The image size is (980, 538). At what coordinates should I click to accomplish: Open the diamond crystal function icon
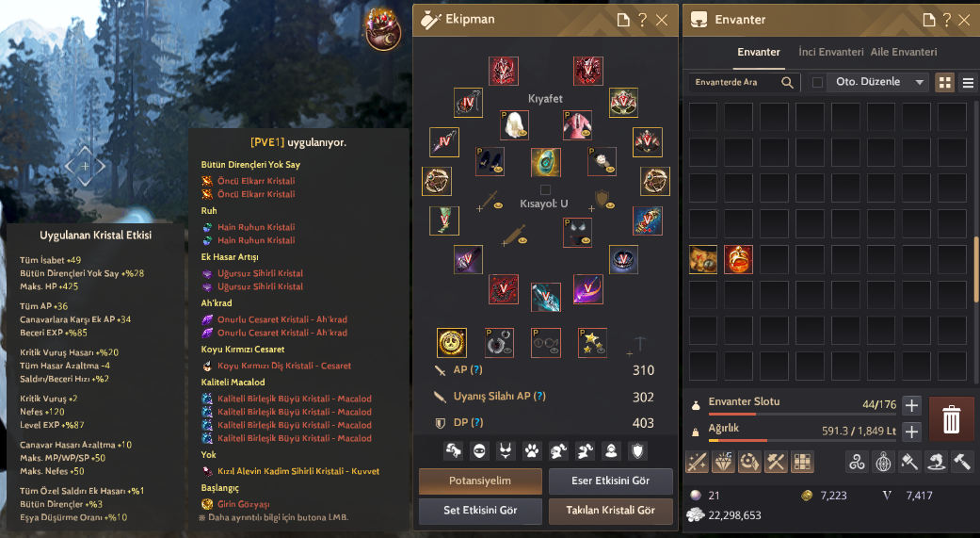[723, 462]
